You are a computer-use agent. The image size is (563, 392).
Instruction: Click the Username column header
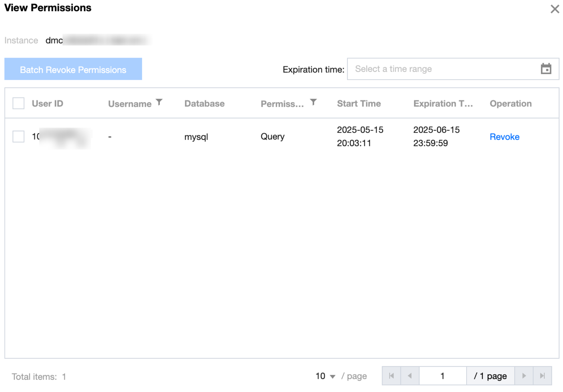pyautogui.click(x=130, y=104)
